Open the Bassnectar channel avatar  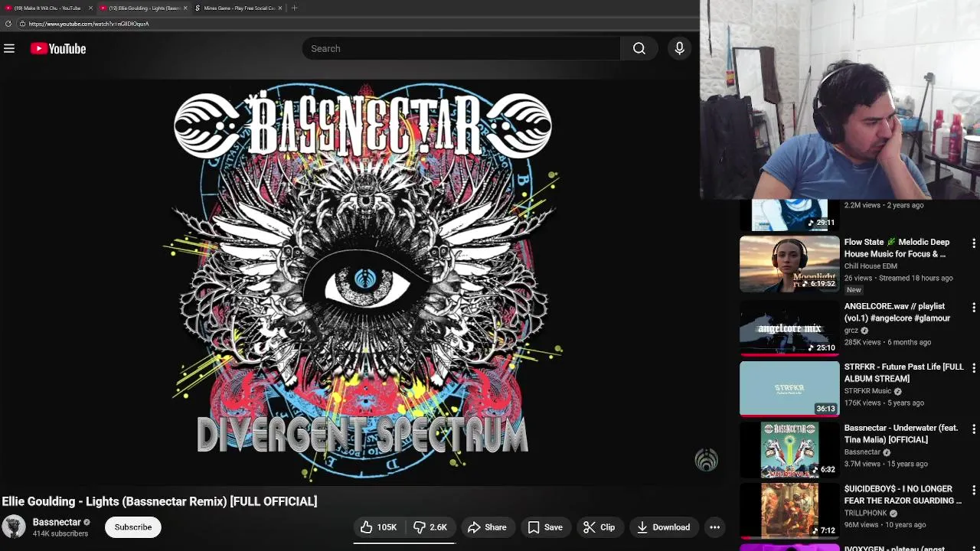click(x=14, y=527)
